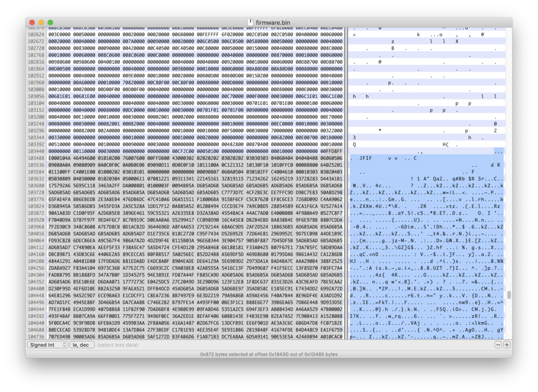This screenshot has width=538, height=392.
Task: Click the green zoom window button
Action: click(50, 22)
